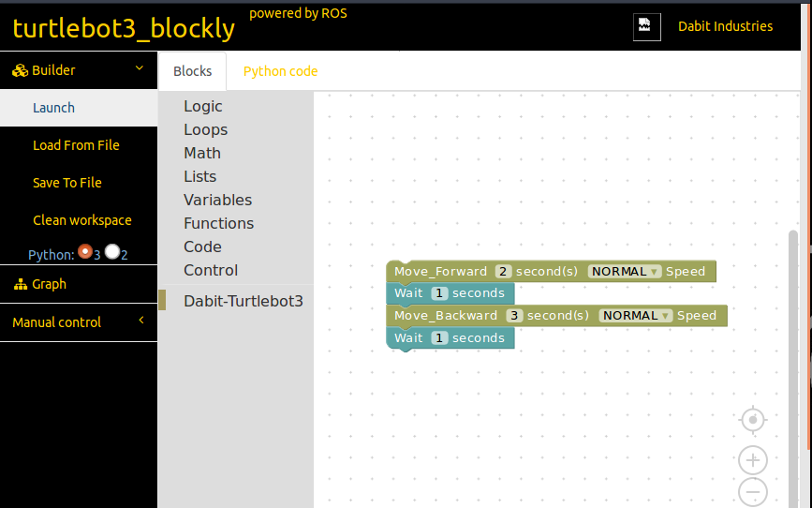Open the Dabit Industries link
This screenshot has height=508, width=812.
725,26
